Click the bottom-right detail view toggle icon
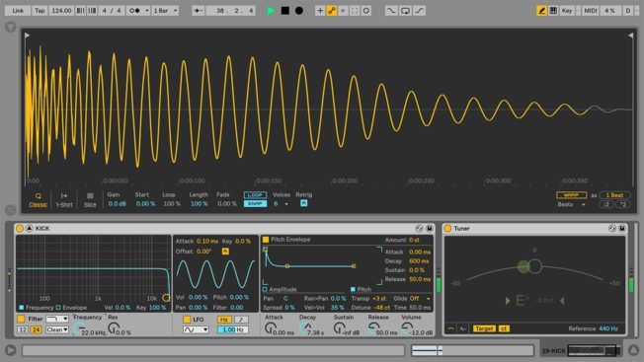This screenshot has width=644, height=362. pos(634,350)
